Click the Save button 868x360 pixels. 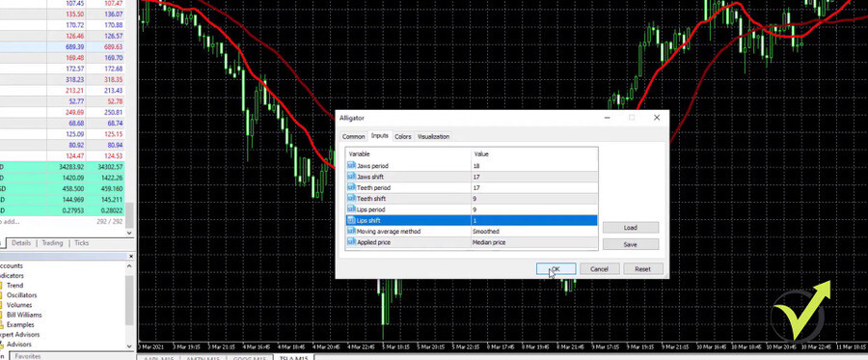coord(631,244)
